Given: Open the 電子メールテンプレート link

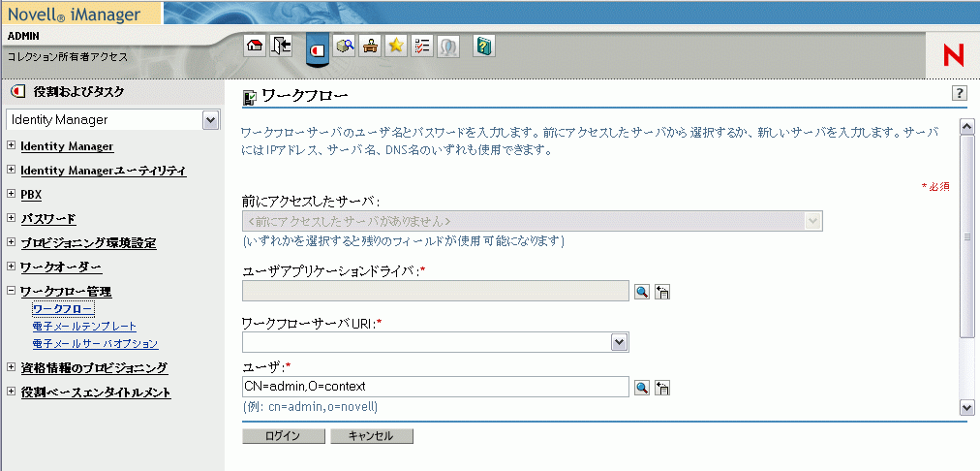Looking at the screenshot, I should [84, 327].
